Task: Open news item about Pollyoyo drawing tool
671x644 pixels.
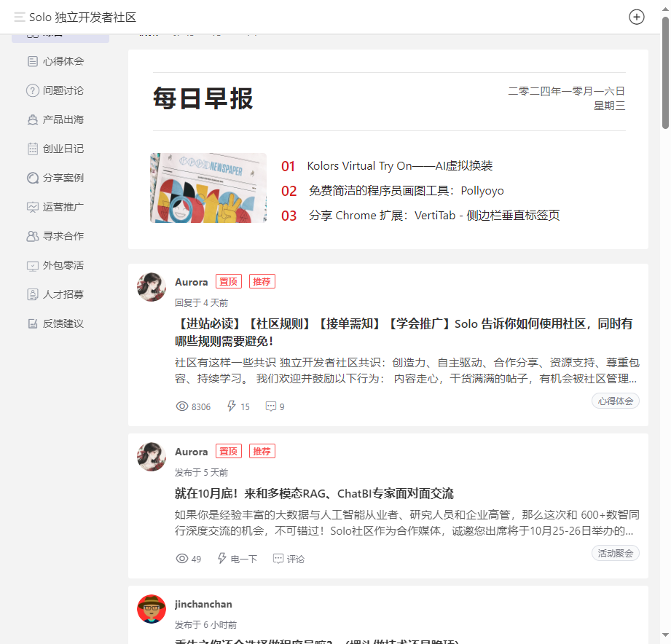Action: coord(406,190)
